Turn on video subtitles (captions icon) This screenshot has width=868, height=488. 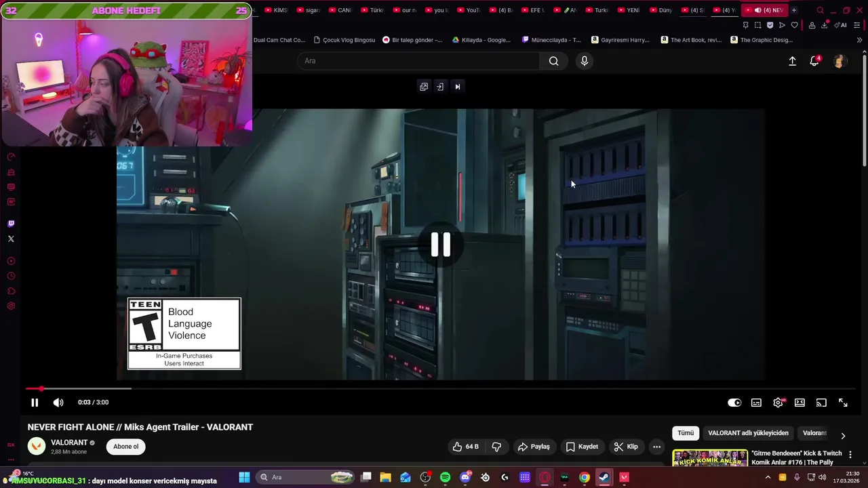(x=756, y=403)
